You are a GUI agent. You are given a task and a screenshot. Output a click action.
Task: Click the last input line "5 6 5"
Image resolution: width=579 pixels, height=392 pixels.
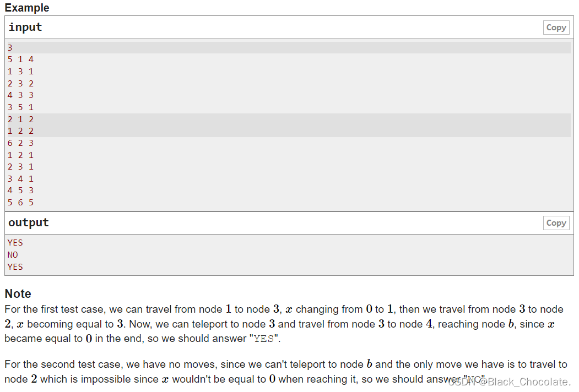21,203
